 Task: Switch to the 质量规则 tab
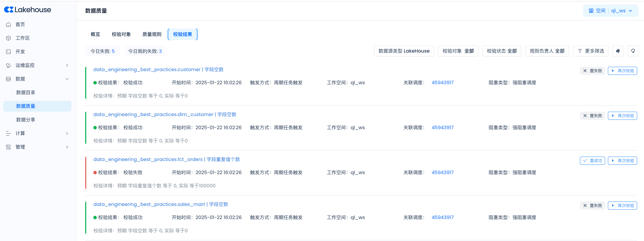coord(152,34)
